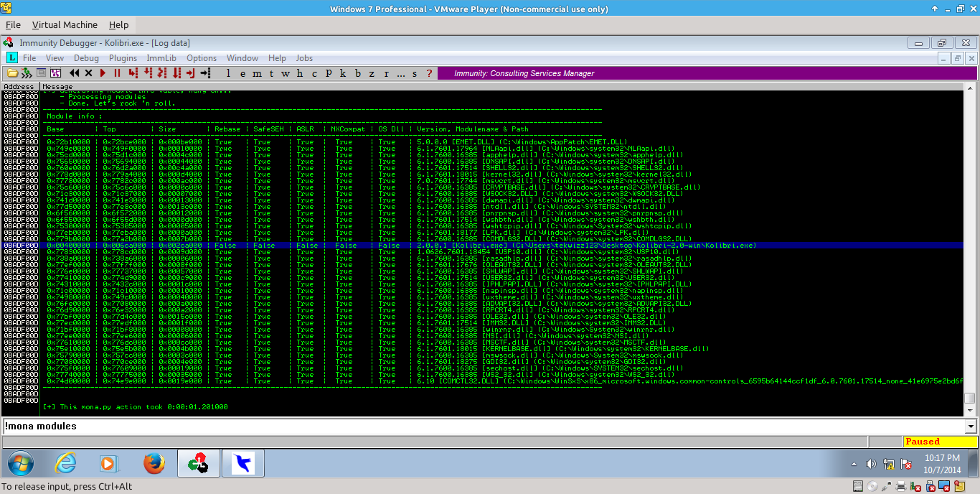This screenshot has height=494, width=980.
Task: Open the Window menu
Action: click(x=242, y=58)
